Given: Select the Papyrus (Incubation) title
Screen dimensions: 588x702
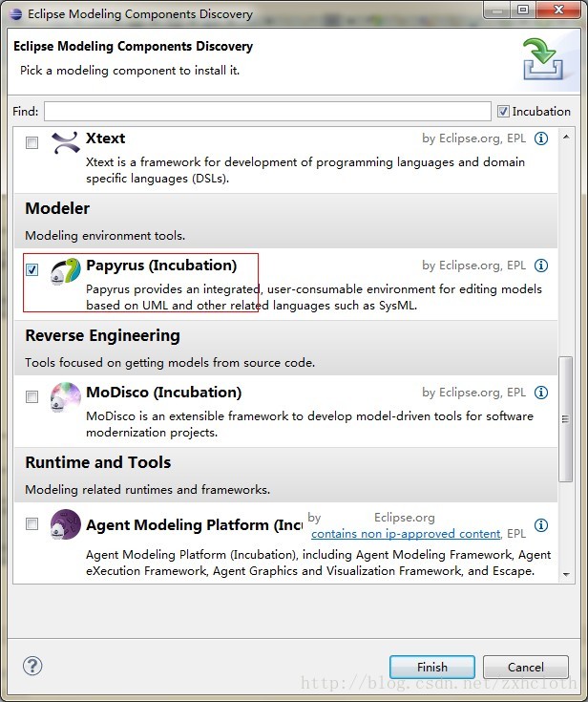Looking at the screenshot, I should pyautogui.click(x=161, y=266).
